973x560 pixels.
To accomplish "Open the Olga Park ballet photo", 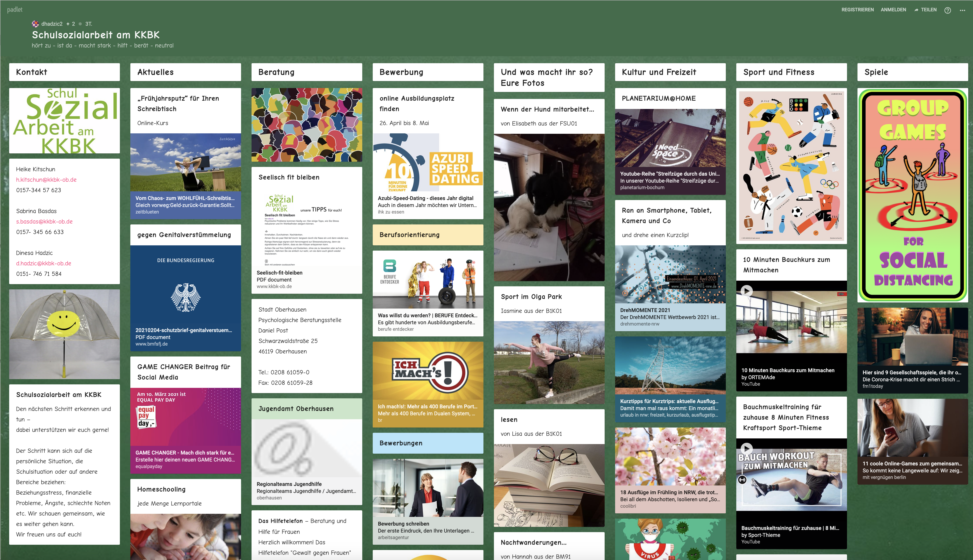I will [x=549, y=363].
